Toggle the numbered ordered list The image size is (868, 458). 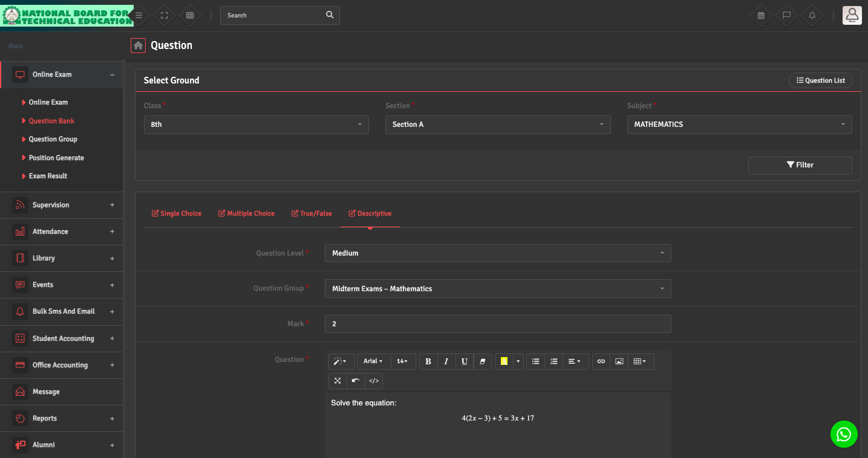[x=553, y=361]
